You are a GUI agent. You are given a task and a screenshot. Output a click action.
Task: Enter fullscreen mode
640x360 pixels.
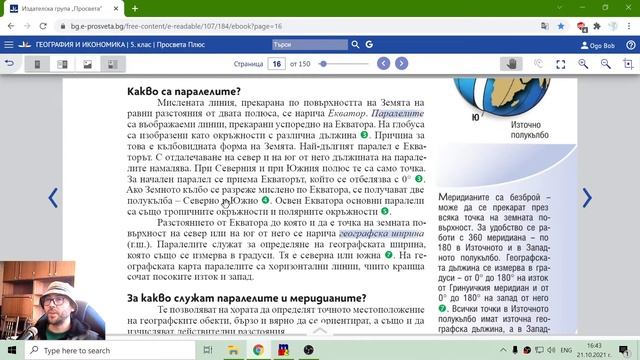[x=561, y=64]
